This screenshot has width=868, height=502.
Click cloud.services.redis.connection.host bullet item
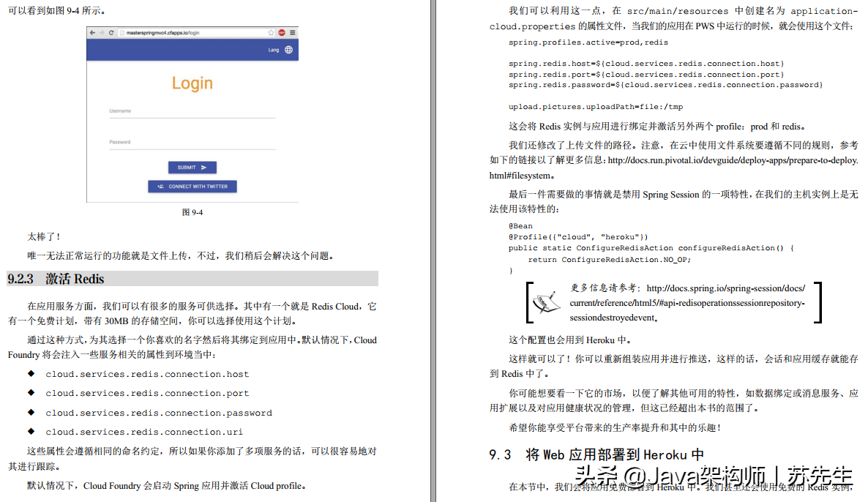coord(147,374)
